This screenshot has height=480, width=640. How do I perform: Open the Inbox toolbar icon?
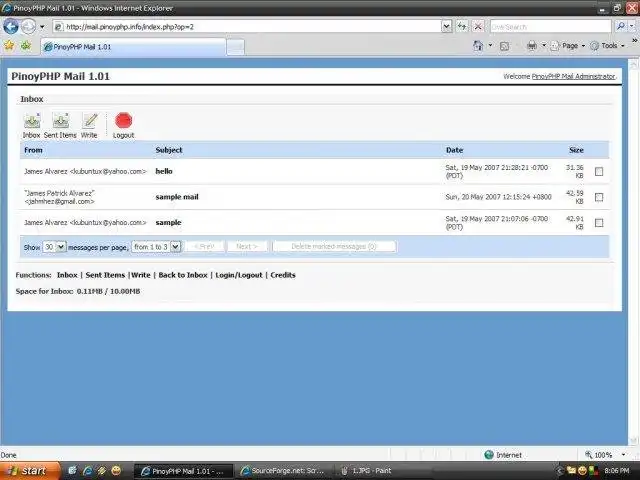(31, 121)
